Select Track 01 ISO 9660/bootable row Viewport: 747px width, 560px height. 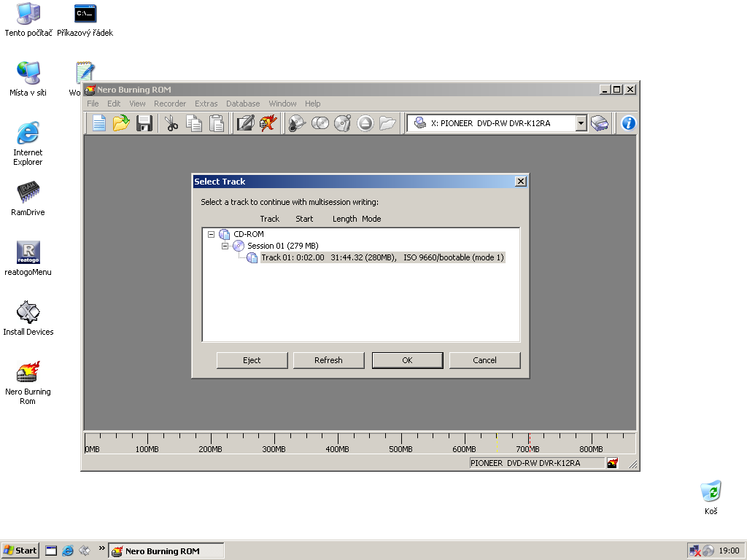(382, 257)
